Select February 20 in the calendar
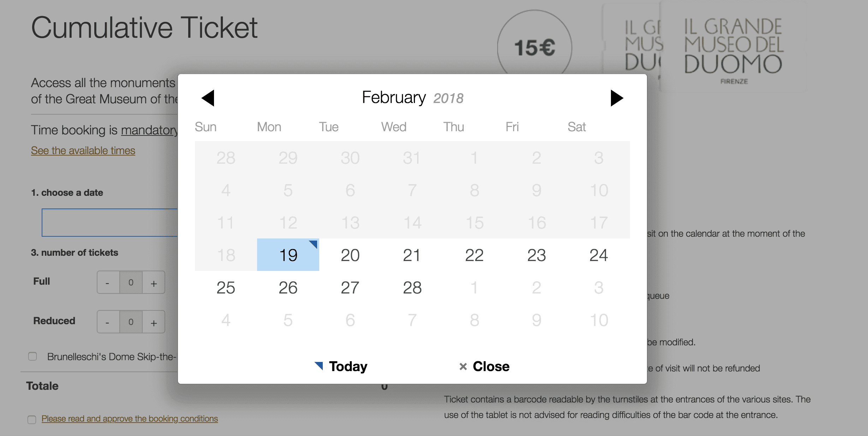The width and height of the screenshot is (868, 436). pos(350,255)
